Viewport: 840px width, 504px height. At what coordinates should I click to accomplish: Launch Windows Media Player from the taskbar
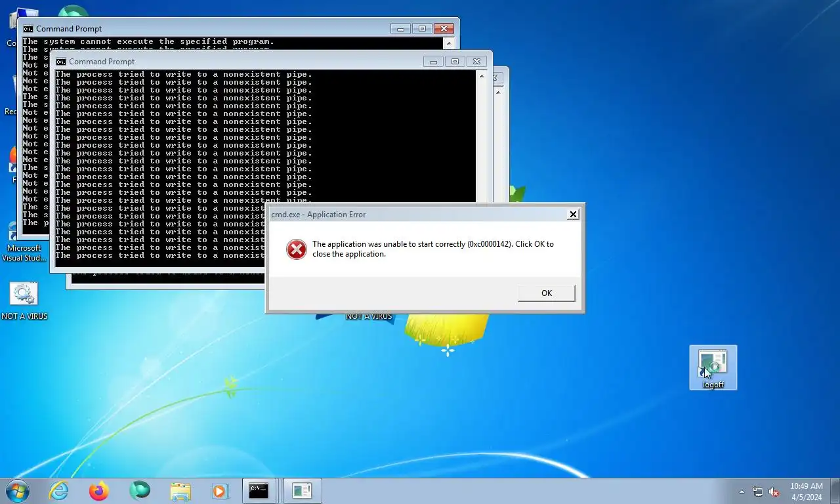click(219, 491)
